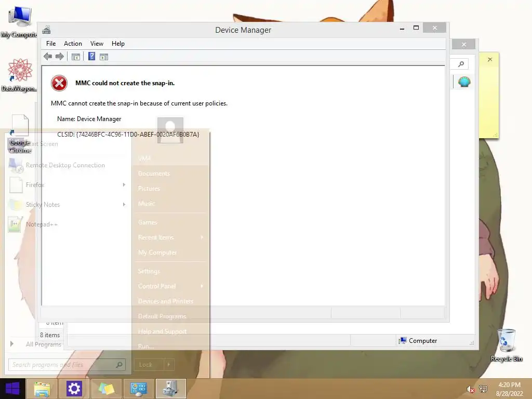
Task: Click the network tray icon
Action: tap(483, 389)
